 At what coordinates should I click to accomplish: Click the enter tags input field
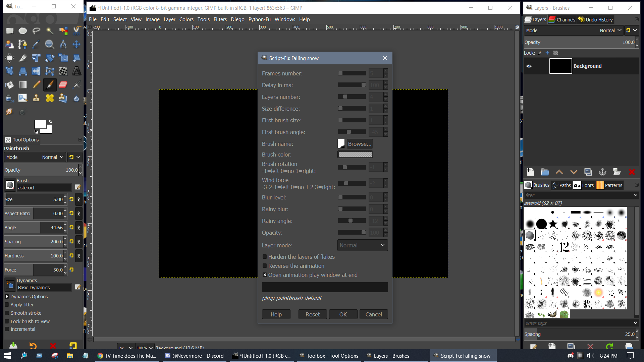point(578,323)
